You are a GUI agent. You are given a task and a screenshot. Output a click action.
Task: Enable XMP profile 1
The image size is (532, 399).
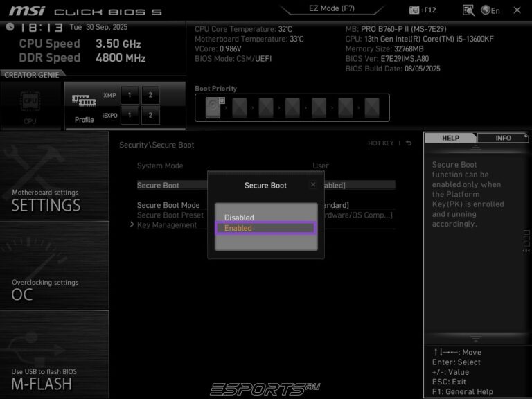click(x=129, y=95)
